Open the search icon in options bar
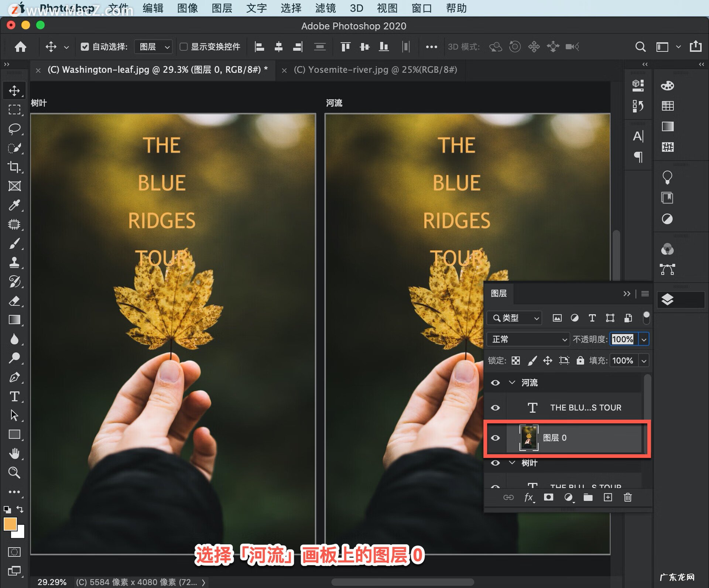This screenshot has height=588, width=709. [640, 47]
